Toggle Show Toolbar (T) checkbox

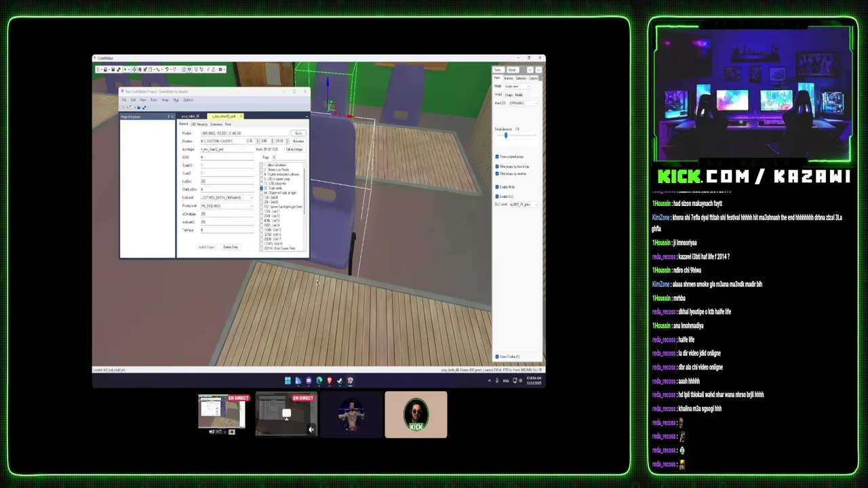click(497, 357)
